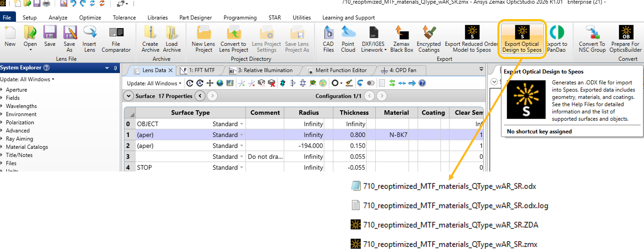Image resolution: width=644 pixels, height=250 pixels.
Task: Click the Save As ribbon icon
Action: click(69, 38)
